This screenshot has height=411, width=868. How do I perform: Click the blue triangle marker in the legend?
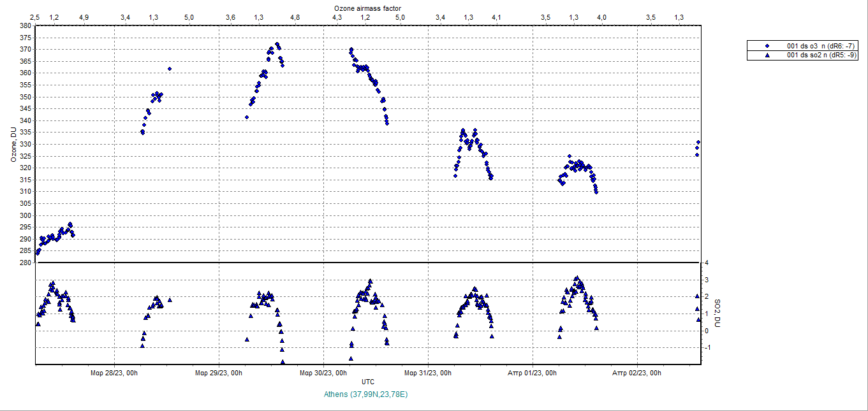pos(767,55)
